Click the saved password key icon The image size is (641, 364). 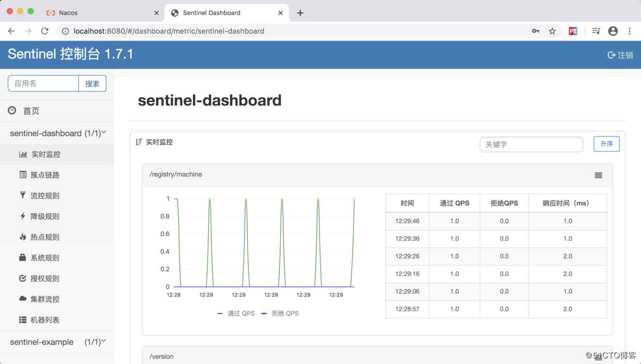536,31
